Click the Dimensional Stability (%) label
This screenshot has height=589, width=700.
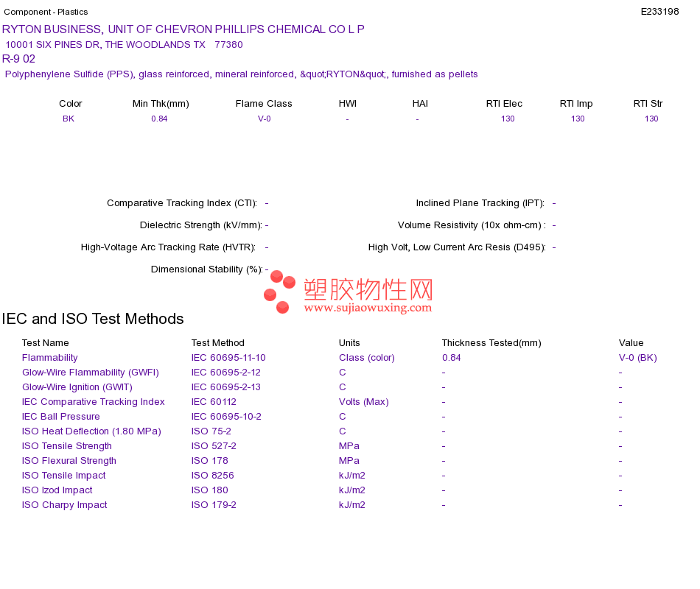[x=207, y=269]
